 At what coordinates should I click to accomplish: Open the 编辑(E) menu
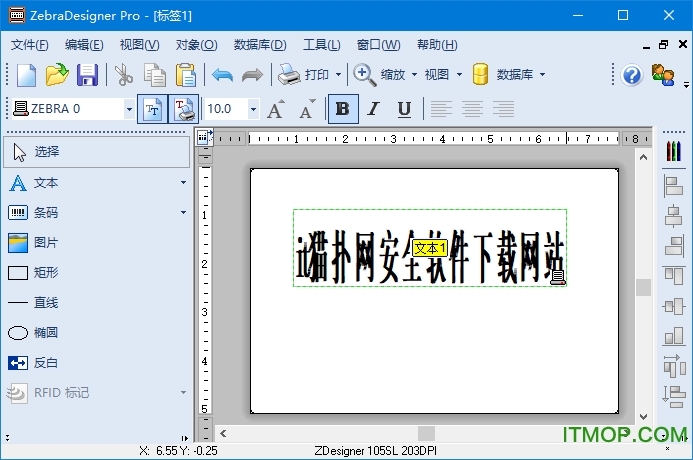tap(84, 45)
